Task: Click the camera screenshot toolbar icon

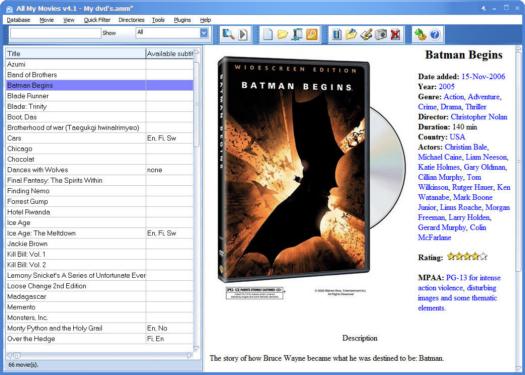Action: (x=381, y=34)
